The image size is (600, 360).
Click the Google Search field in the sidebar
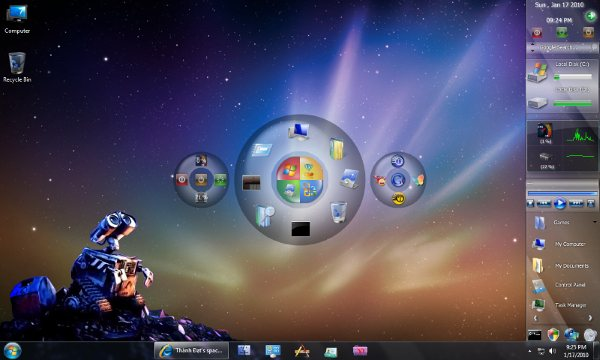coord(563,48)
